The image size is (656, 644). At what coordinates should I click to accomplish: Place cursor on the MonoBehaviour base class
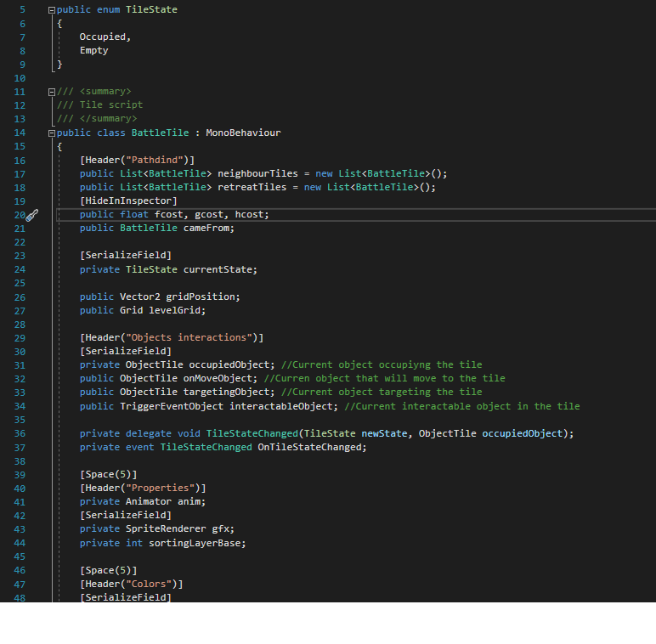242,133
